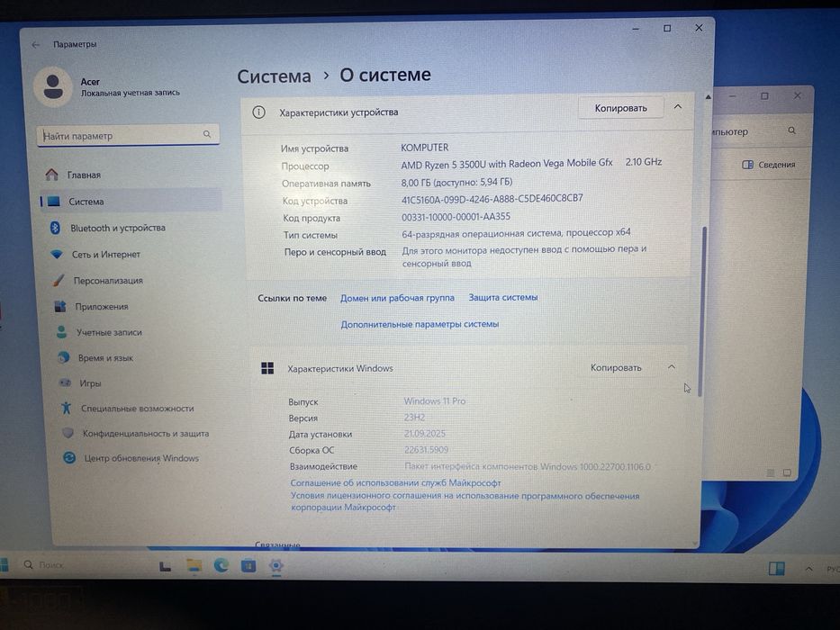Copy Windows specifications with Копировать button
The width and height of the screenshot is (840, 630).
coord(616,367)
